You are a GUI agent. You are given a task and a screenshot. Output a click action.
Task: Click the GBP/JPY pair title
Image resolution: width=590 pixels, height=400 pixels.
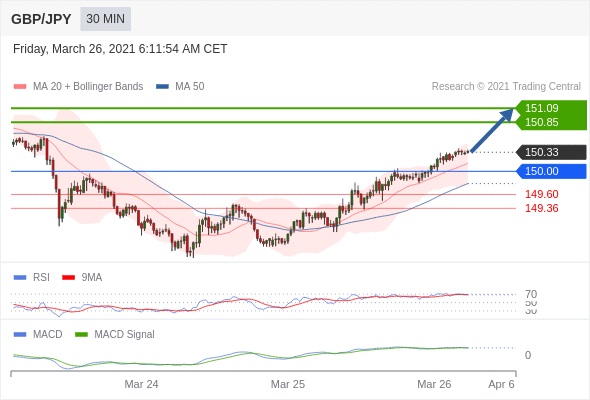41,19
